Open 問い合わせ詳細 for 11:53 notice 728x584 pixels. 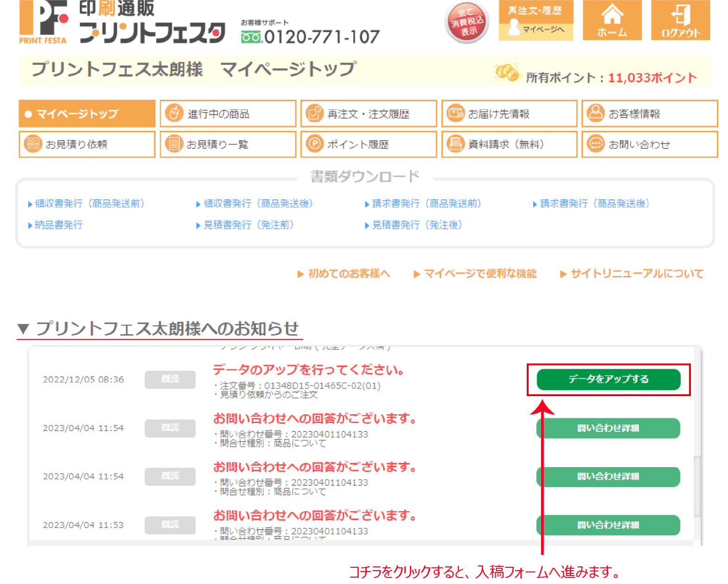[608, 525]
